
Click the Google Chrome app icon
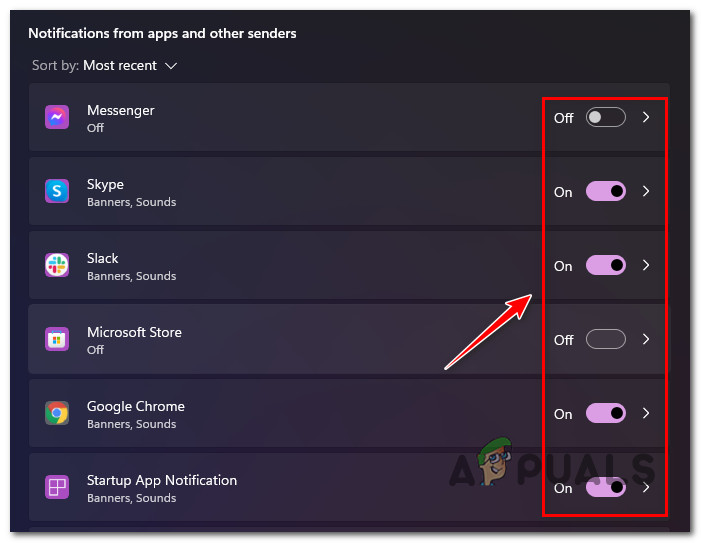tap(57, 413)
